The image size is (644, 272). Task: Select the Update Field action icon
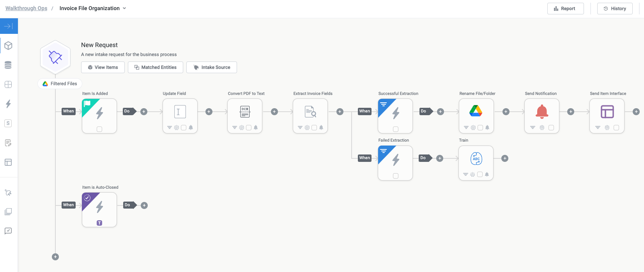(x=180, y=112)
